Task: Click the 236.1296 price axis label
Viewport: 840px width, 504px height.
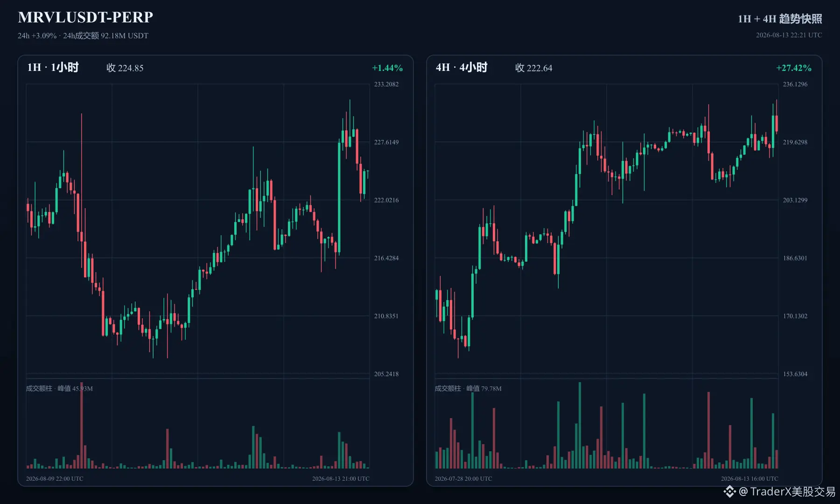Action: [x=795, y=84]
